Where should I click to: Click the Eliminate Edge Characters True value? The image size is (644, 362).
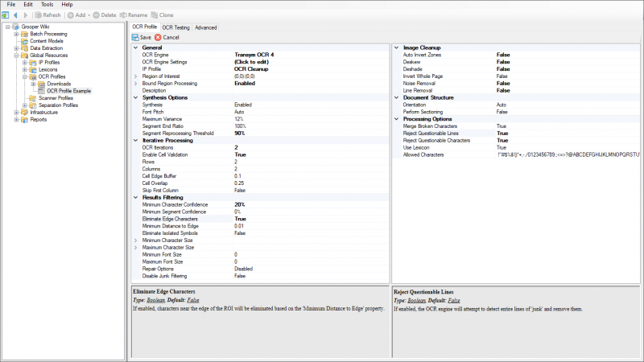241,219
